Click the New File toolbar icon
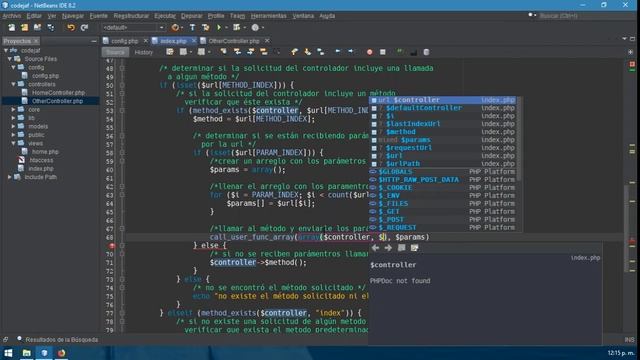 tap(11, 27)
